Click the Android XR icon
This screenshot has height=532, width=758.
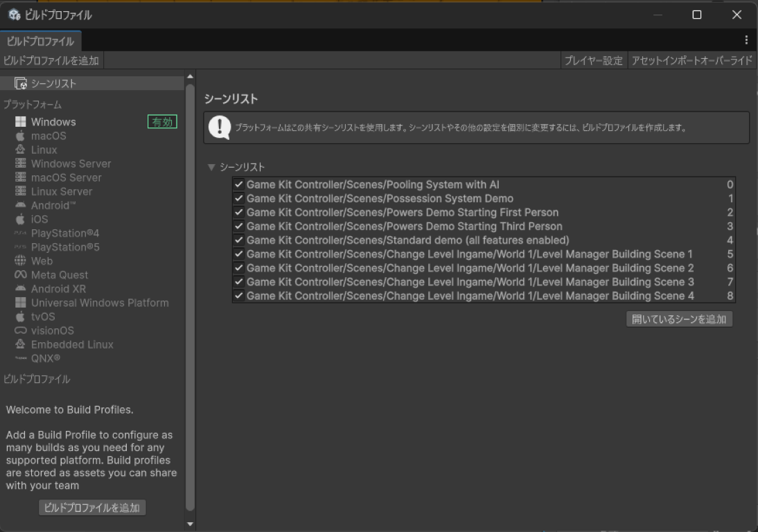point(20,289)
